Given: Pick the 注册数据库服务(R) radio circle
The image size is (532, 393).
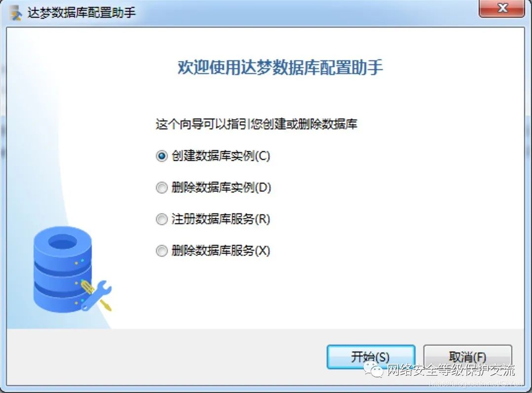Looking at the screenshot, I should 161,219.
